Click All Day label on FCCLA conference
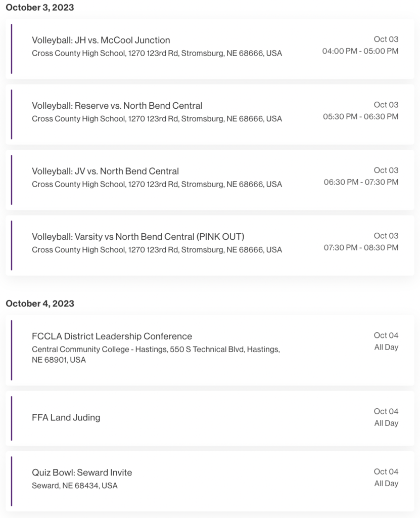 386,347
